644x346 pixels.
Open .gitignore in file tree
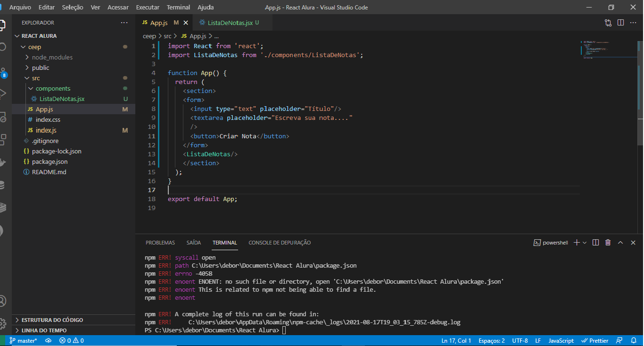(x=73, y=141)
